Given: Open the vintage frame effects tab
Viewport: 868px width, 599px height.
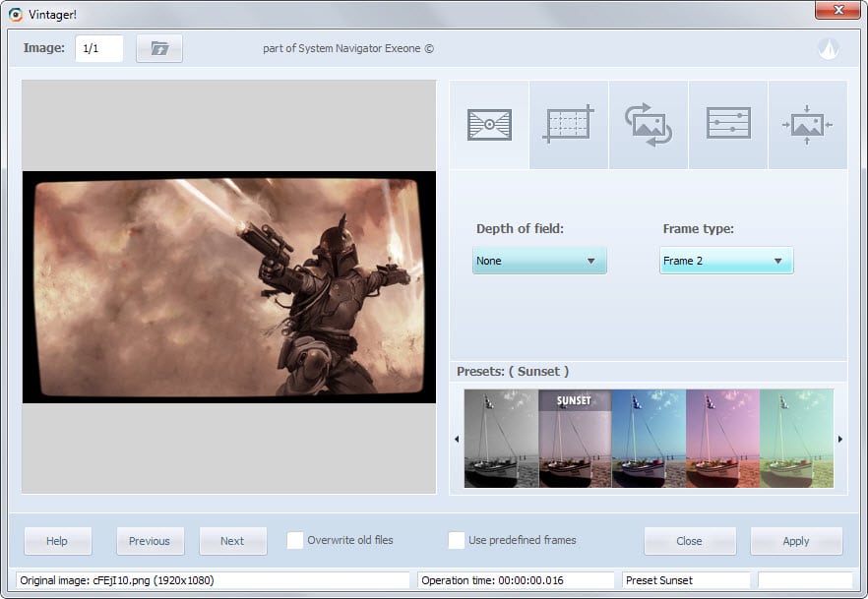Looking at the screenshot, I should point(489,125).
